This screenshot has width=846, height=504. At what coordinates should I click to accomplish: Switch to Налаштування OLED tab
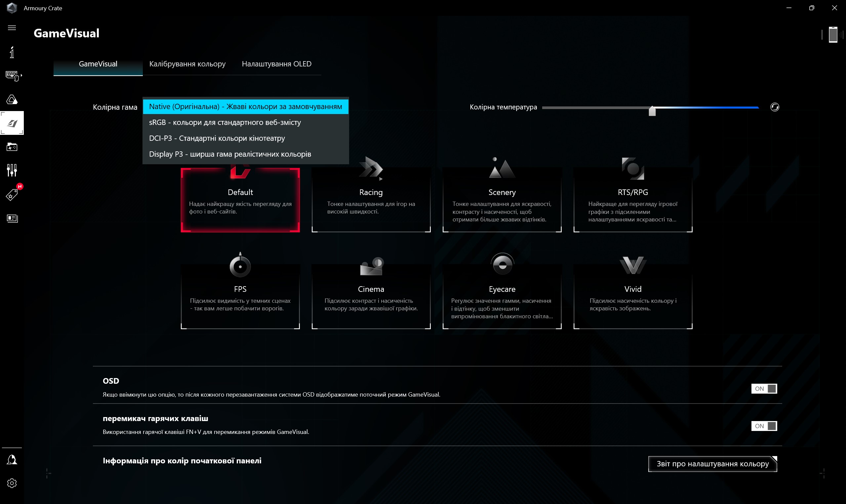[x=276, y=64]
